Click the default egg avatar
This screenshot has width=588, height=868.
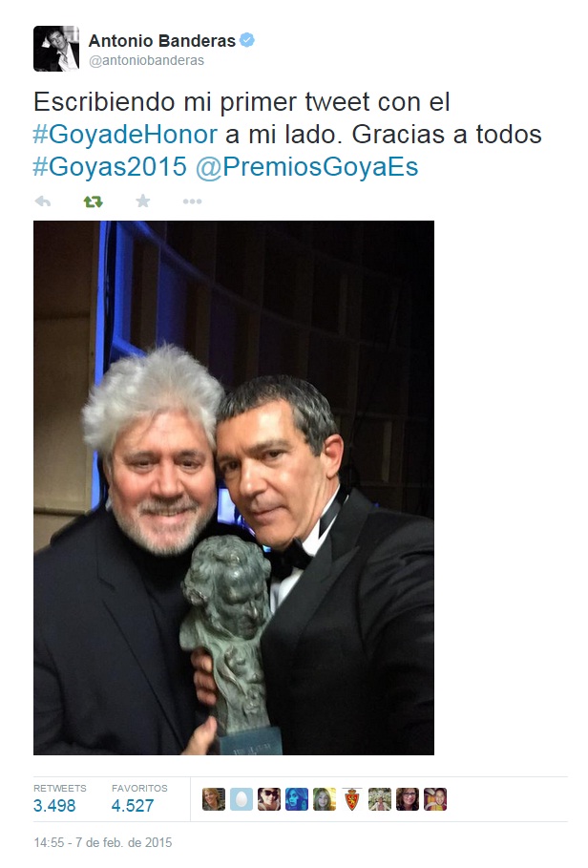tap(241, 799)
